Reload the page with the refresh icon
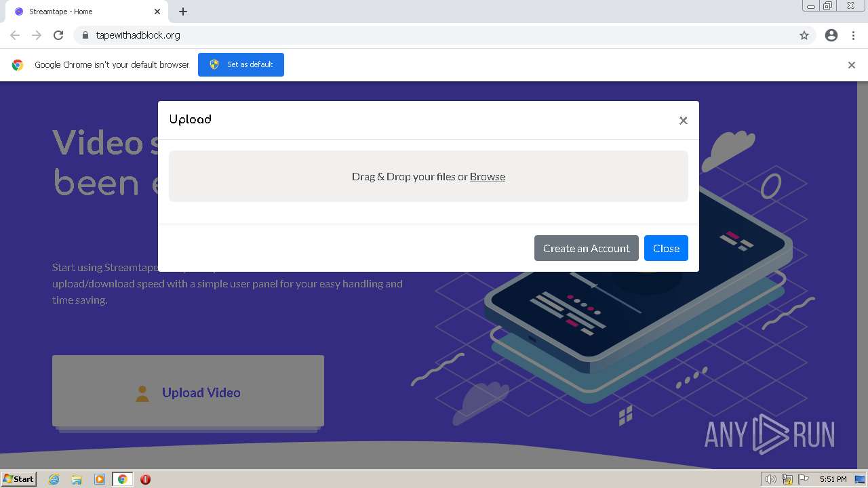 (x=58, y=35)
